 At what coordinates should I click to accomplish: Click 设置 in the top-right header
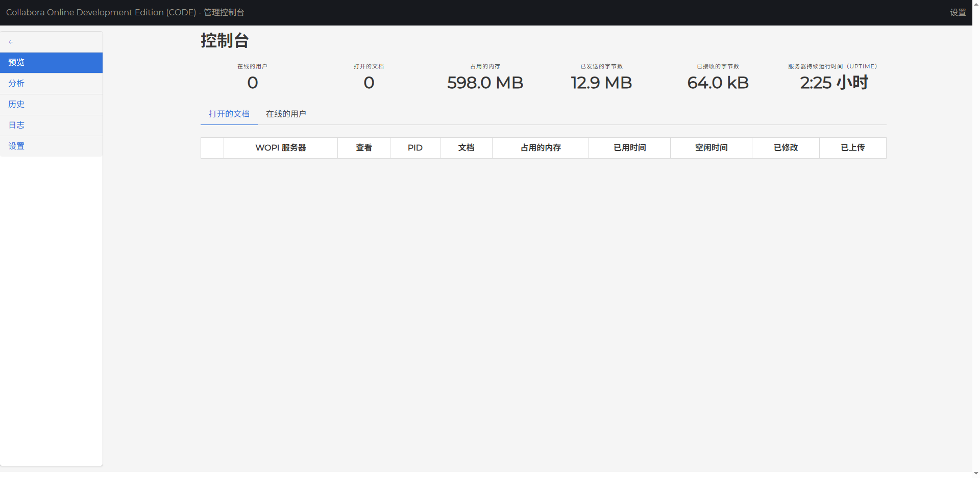point(958,12)
